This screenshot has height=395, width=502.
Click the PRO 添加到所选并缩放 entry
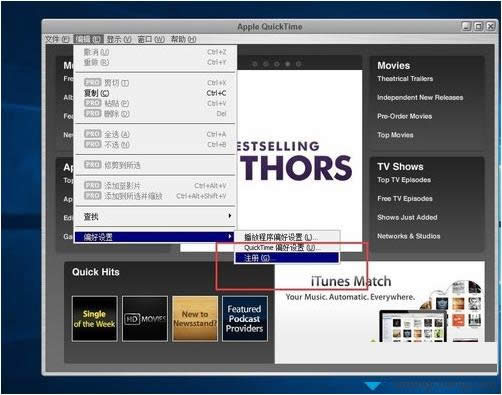pos(155,196)
